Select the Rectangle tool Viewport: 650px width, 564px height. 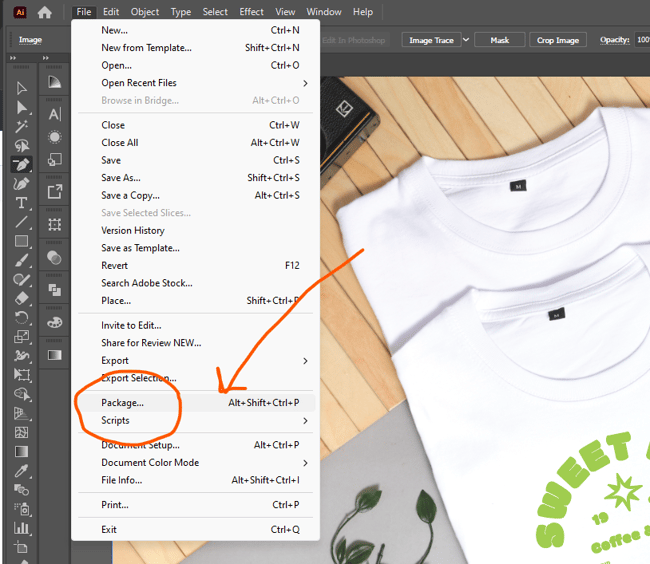click(x=22, y=241)
